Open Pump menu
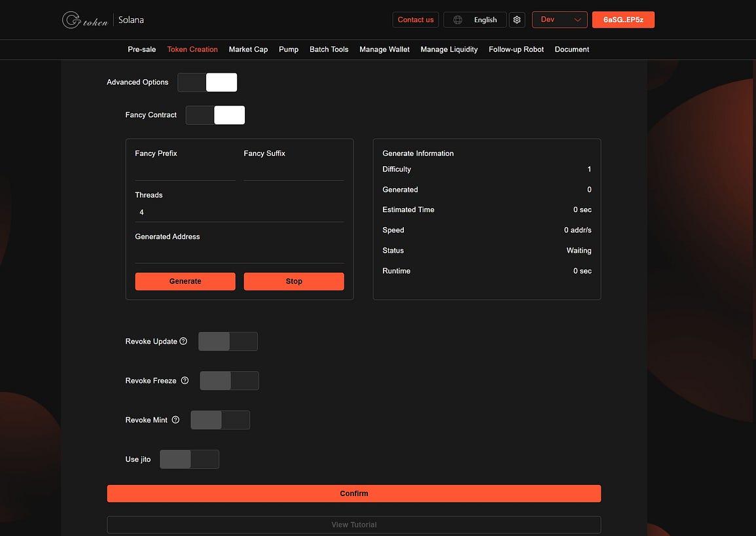This screenshot has height=536, width=756. (289, 49)
